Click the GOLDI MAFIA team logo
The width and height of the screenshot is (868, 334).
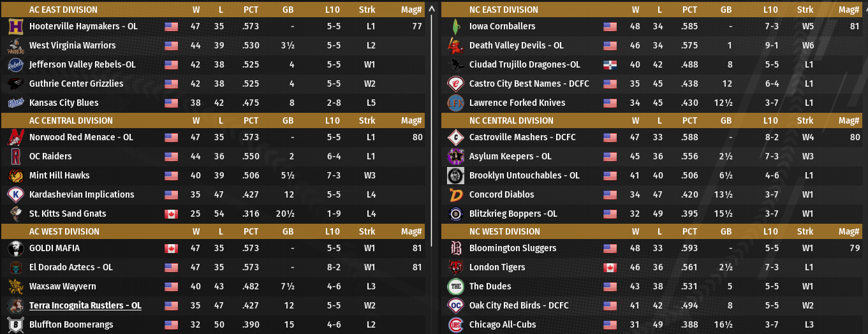click(x=16, y=249)
